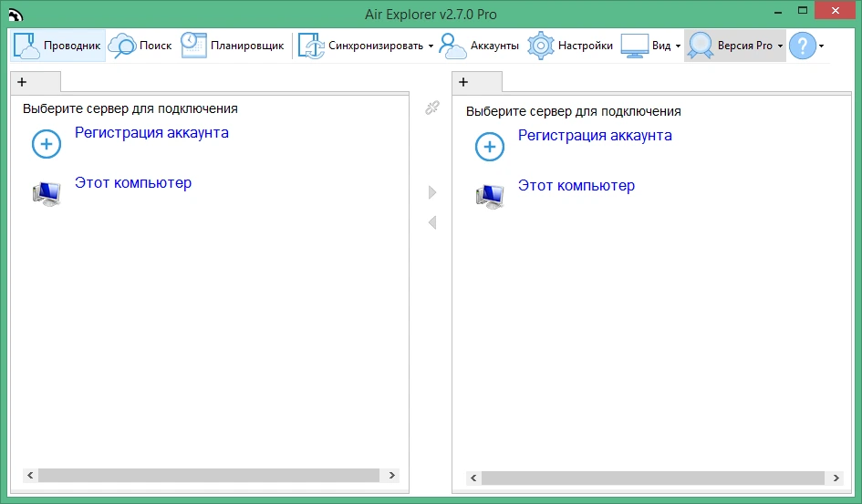Click the left pane horizontal scrollbar thumb
The width and height of the screenshot is (862, 504).
coord(209,476)
